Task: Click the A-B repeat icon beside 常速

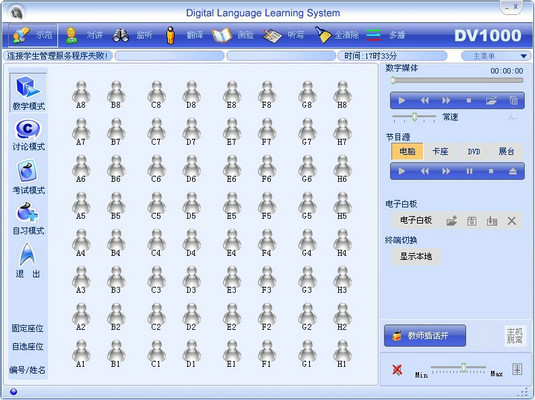Action: (512, 118)
